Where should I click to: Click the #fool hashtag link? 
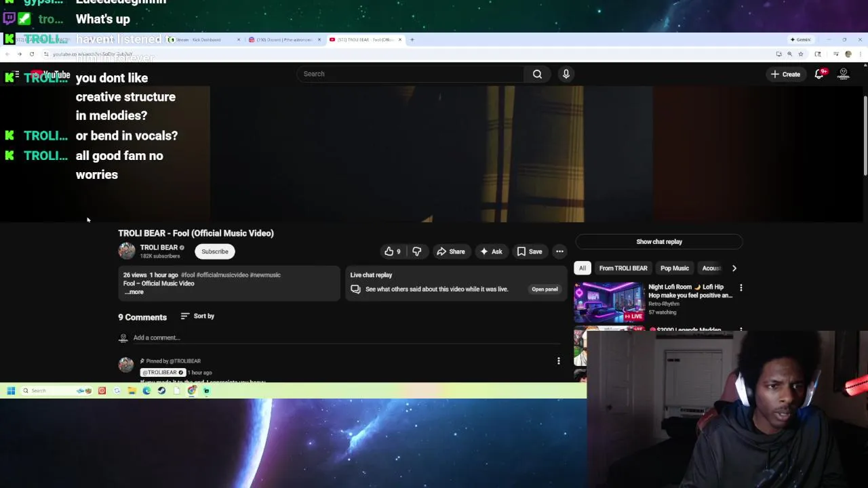click(x=187, y=275)
